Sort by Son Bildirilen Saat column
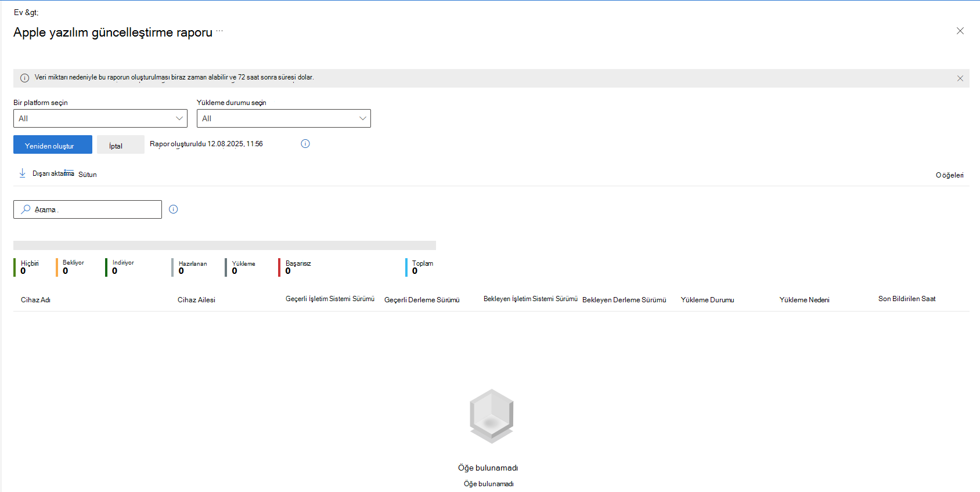The image size is (980, 492). [907, 299]
